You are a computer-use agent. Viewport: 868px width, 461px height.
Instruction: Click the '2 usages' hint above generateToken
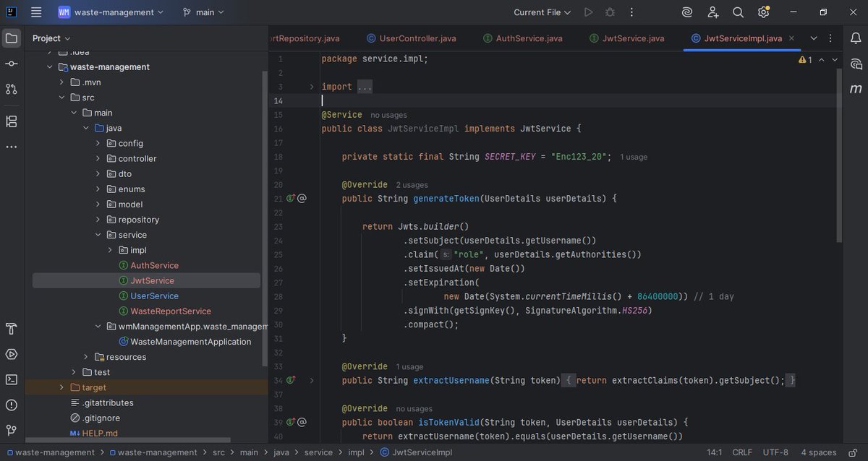click(x=412, y=185)
